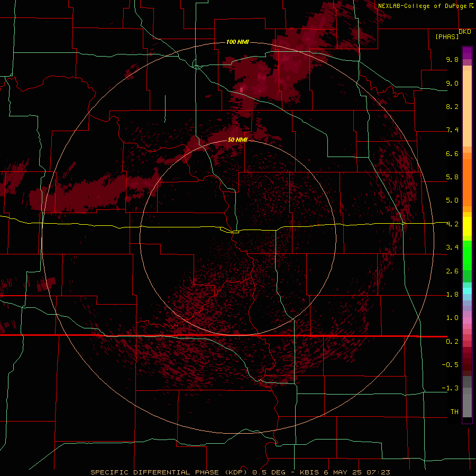This screenshot has width=476, height=476.
Task: Click the -0.5 value on the scale
Action: pos(450,365)
